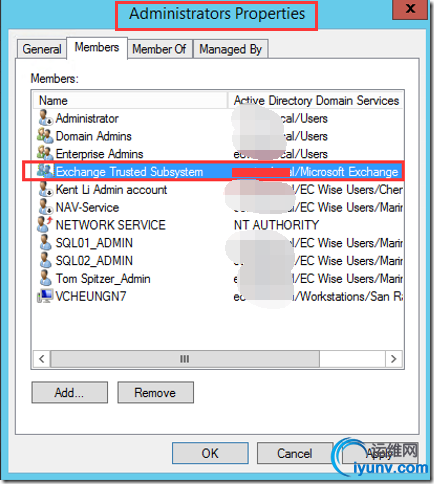Screen dimensions: 434x484
Task: Open the Member Of tab
Action: click(159, 49)
